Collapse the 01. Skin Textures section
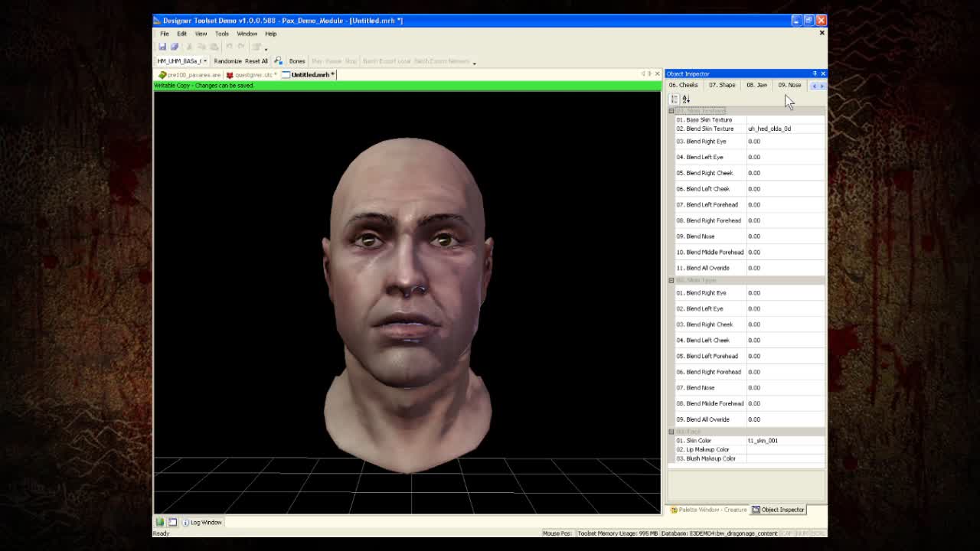The width and height of the screenshot is (980, 551). point(671,111)
